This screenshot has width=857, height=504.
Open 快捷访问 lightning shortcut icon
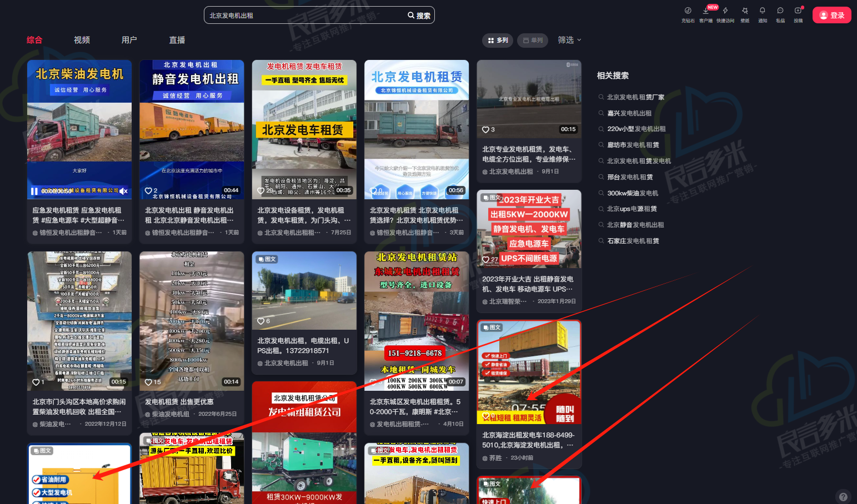pos(725,11)
